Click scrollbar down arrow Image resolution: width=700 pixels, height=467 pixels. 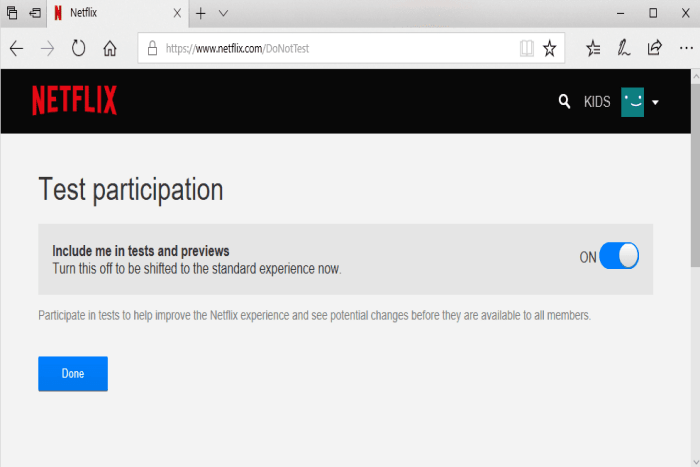(x=696, y=462)
